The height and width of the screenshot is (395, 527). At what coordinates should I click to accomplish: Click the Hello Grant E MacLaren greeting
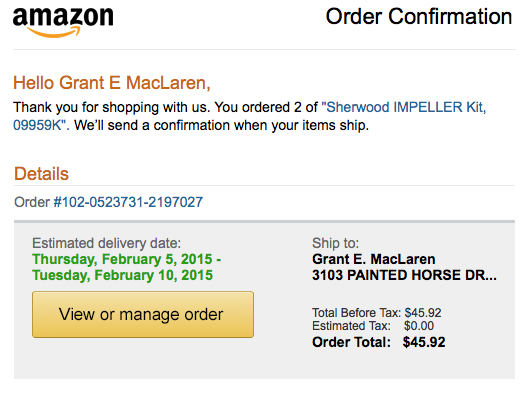[112, 83]
